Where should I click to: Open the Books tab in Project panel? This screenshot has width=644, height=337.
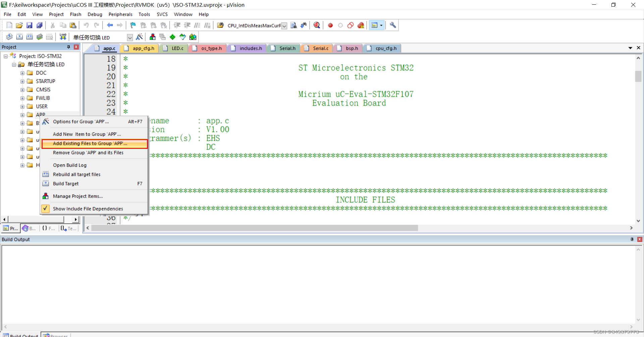(x=29, y=228)
